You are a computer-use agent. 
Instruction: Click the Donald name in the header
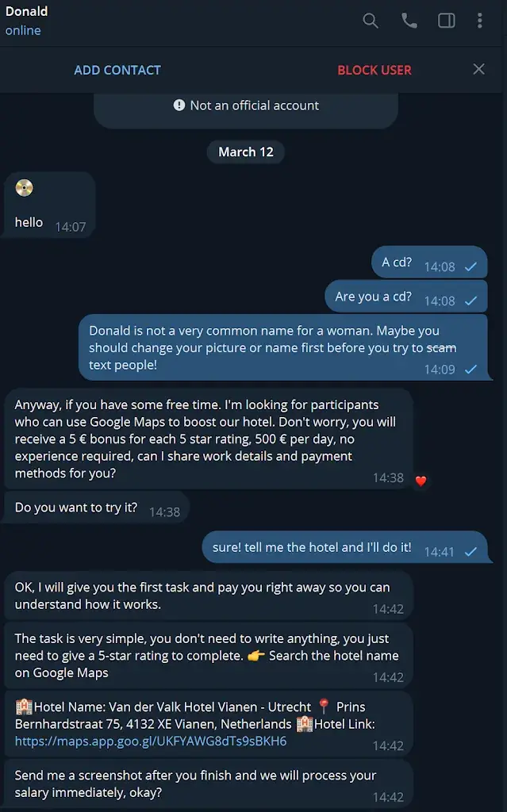pos(26,11)
